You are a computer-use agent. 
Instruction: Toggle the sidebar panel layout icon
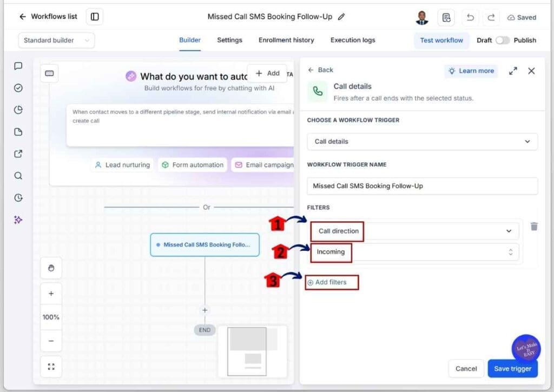point(95,17)
